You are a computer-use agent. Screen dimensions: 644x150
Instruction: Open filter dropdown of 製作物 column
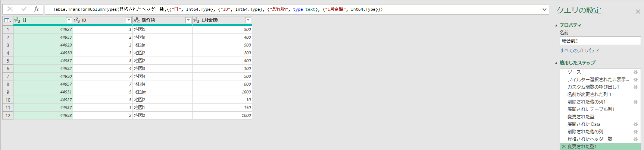188,20
